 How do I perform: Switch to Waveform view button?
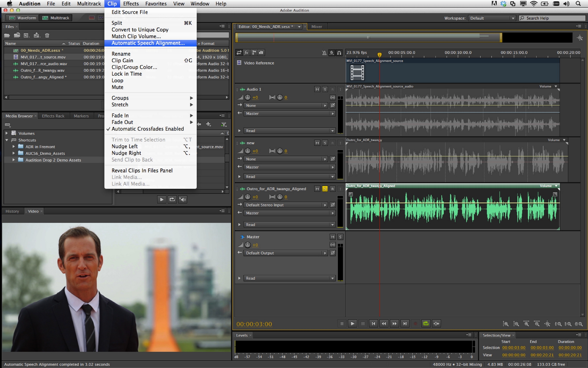23,18
